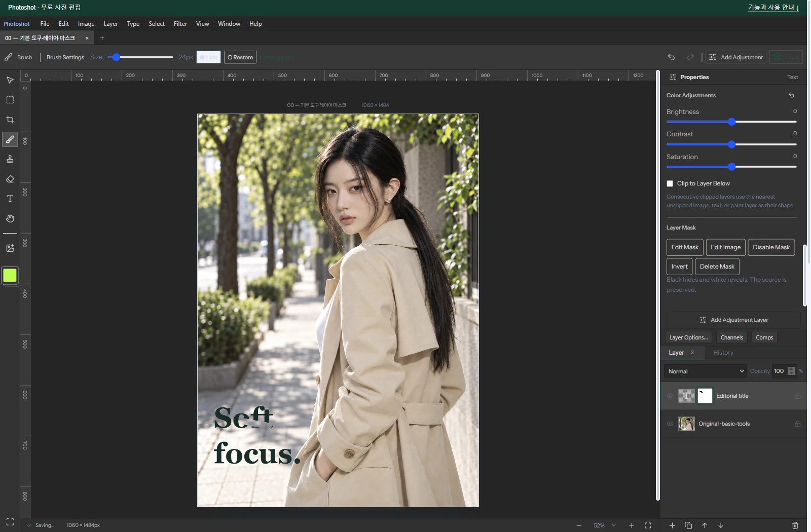Zoom in with the plus icon

click(x=632, y=525)
